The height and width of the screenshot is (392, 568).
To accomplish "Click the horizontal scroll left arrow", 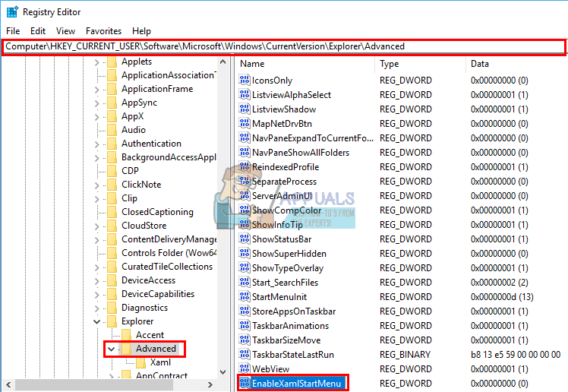I will point(8,384).
